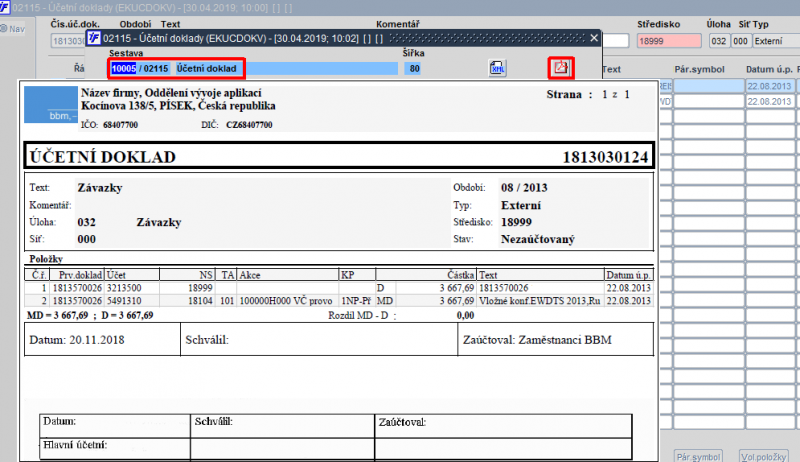Click the Nav button at top left
Image resolution: width=800 pixels, height=462 pixels.
tap(12, 29)
